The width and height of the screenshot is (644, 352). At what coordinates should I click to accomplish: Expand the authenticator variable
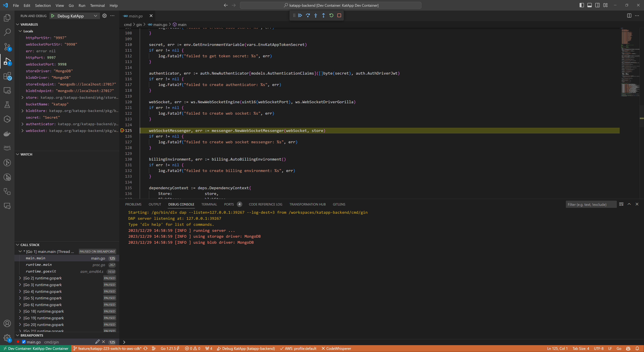[x=22, y=124]
